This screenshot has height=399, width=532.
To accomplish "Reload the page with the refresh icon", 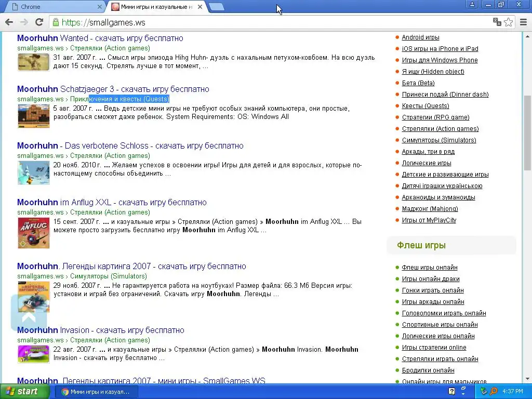I will (39, 22).
